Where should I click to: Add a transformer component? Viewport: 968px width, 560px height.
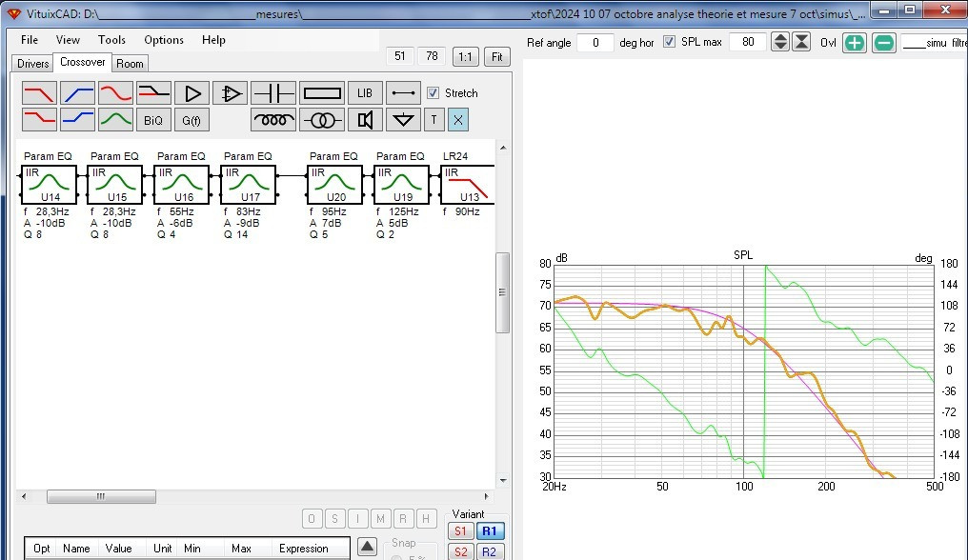321,120
